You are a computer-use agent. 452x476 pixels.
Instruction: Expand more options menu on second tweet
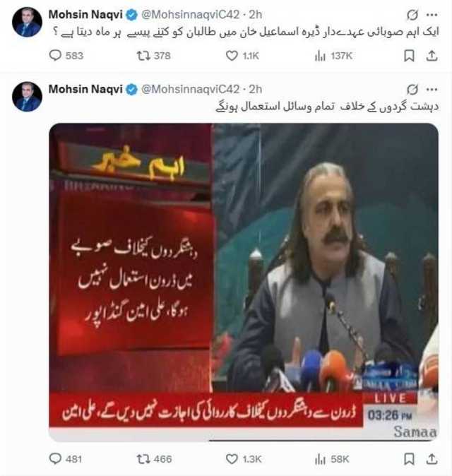coord(432,89)
